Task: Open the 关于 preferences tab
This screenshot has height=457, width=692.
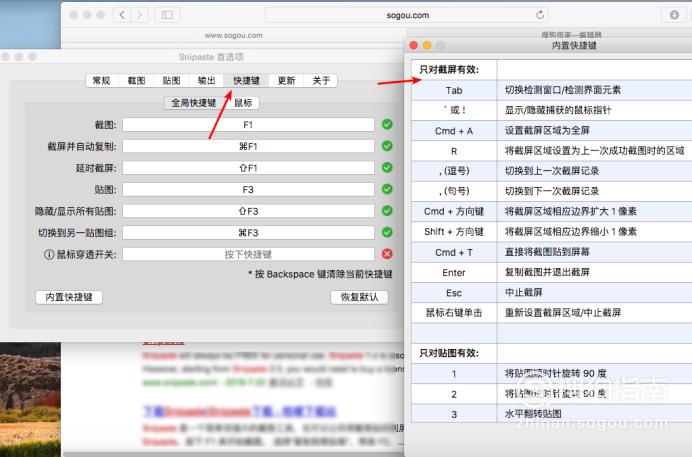Action: click(321, 81)
